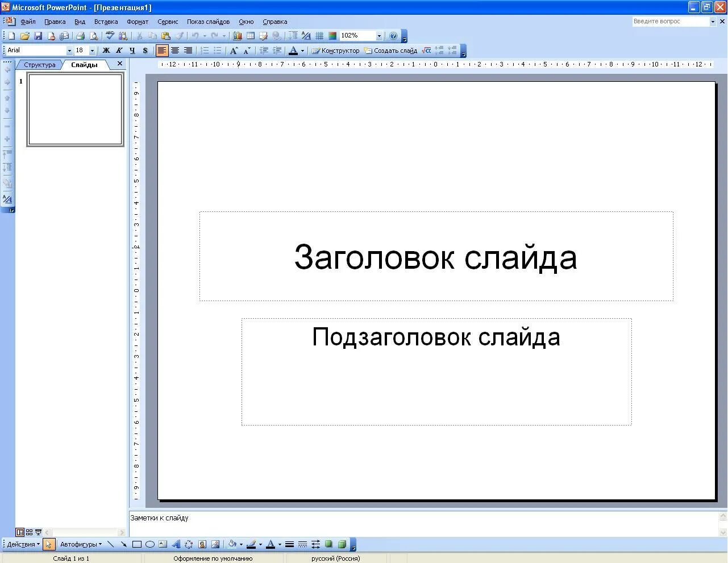Open an existing file via folder icon

coord(24,36)
